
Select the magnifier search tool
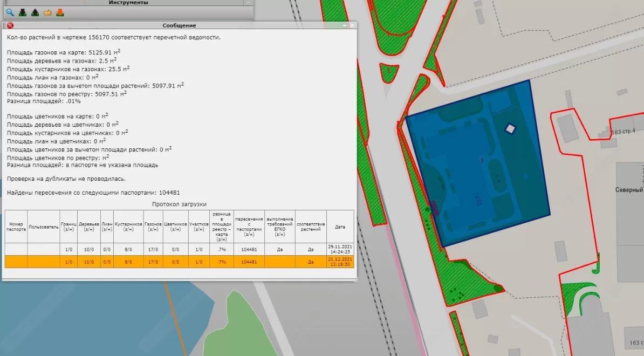tap(10, 13)
